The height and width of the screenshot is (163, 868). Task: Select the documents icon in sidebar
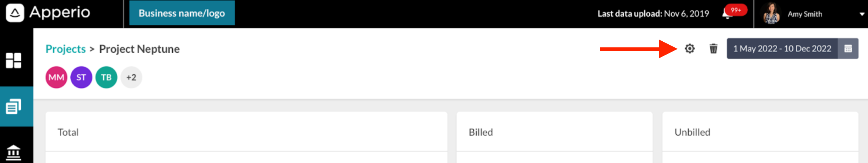coord(14,107)
